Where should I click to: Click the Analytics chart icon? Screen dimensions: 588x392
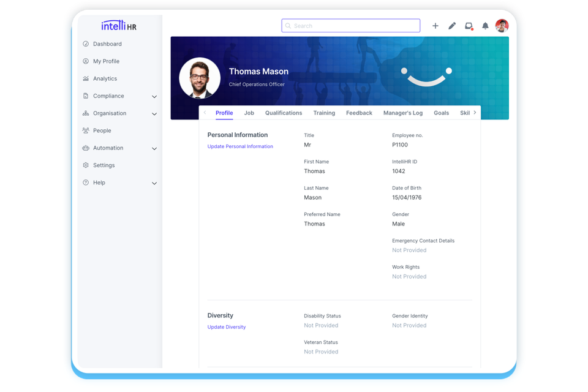click(x=86, y=78)
